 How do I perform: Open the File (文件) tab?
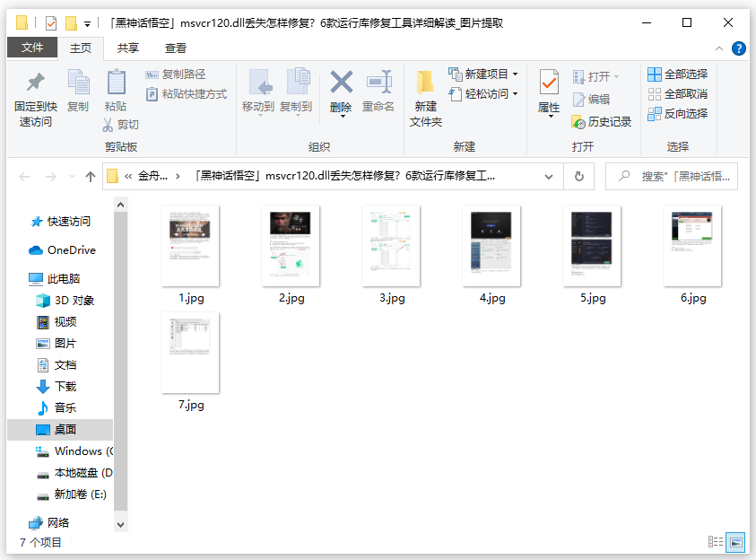pyautogui.click(x=32, y=48)
